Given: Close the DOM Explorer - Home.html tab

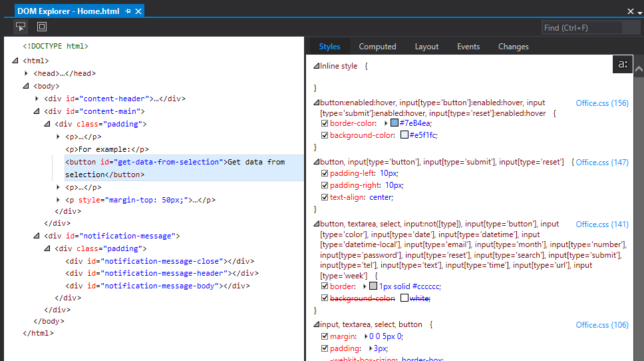Looking at the screenshot, I should pyautogui.click(x=138, y=11).
